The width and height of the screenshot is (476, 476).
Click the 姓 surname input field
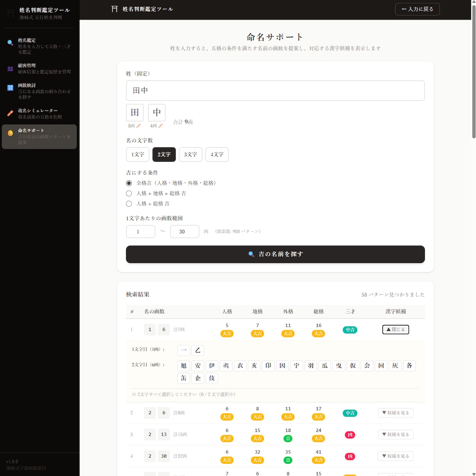point(275,90)
